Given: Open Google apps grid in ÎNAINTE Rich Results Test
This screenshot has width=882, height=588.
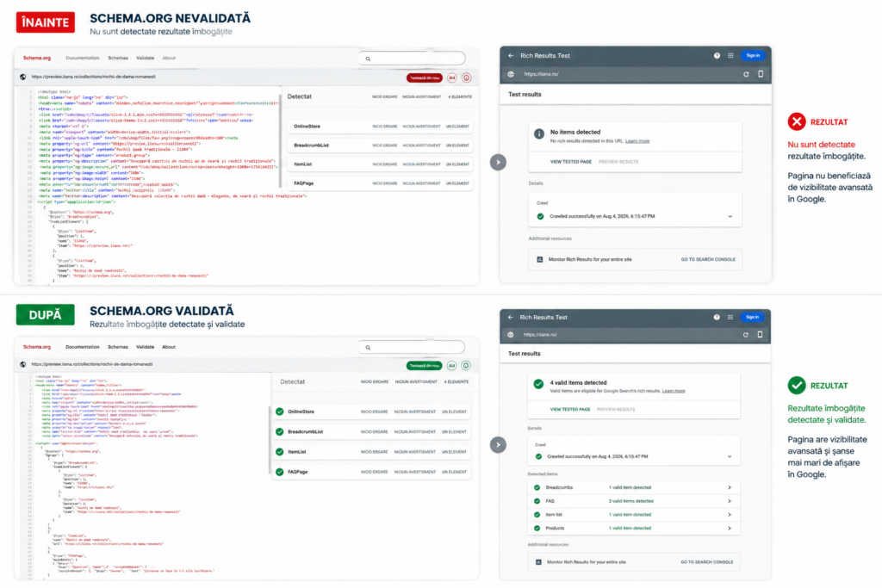Looking at the screenshot, I should coord(730,56).
